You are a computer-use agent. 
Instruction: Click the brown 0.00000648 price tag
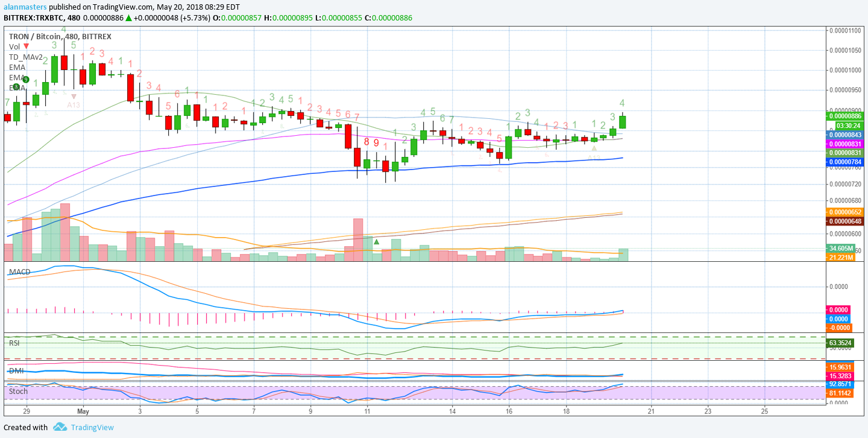pos(844,221)
